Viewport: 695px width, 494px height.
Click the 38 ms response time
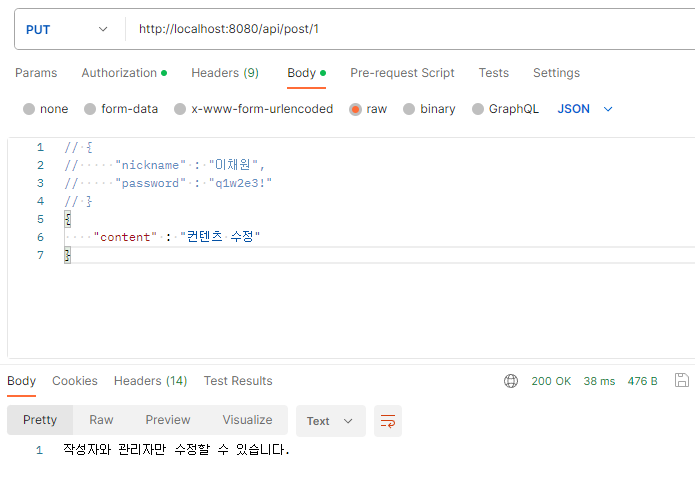coord(599,381)
